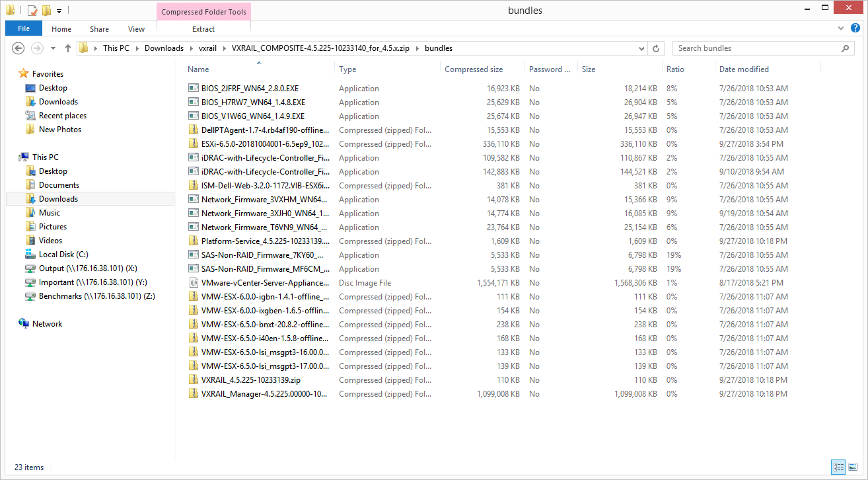This screenshot has width=868, height=480.
Task: Open the Extract ribbon tab
Action: pos(203,29)
